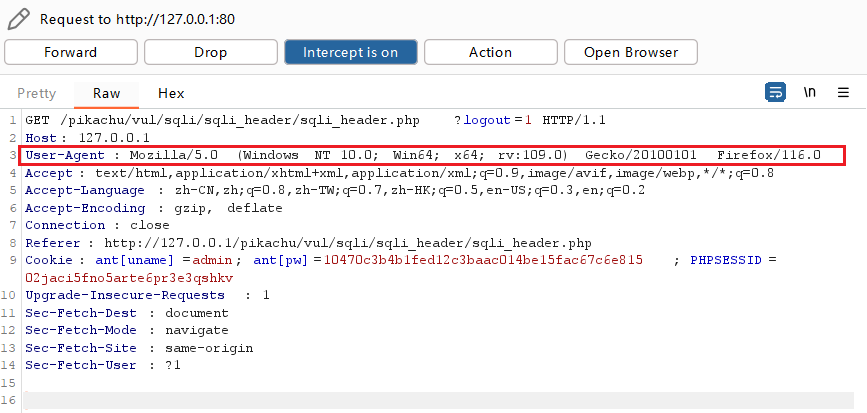The height and width of the screenshot is (413, 867).
Task: Click the ant[uname] cookie value admin
Action: point(214,260)
